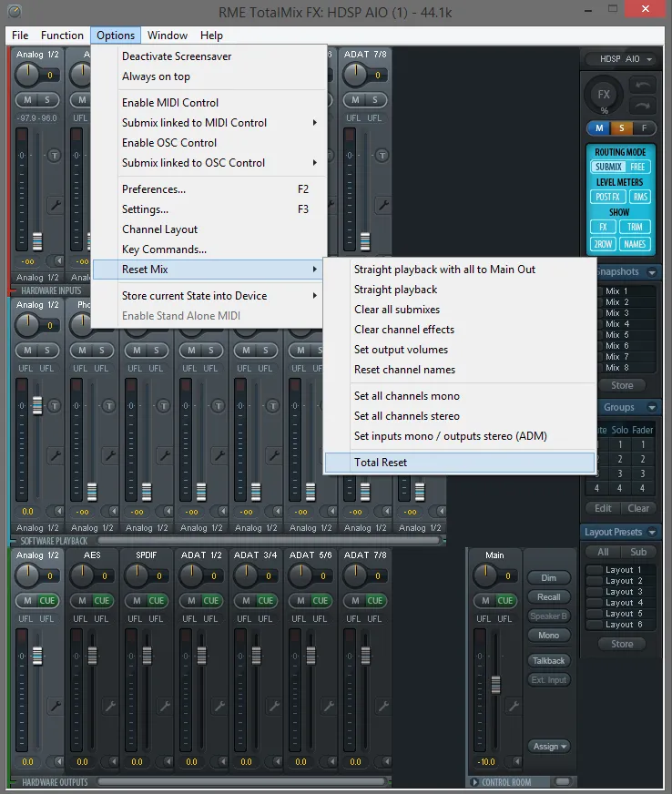Mute hardware input Analog 1/2 with M button
The width and height of the screenshot is (672, 794).
[x=28, y=100]
